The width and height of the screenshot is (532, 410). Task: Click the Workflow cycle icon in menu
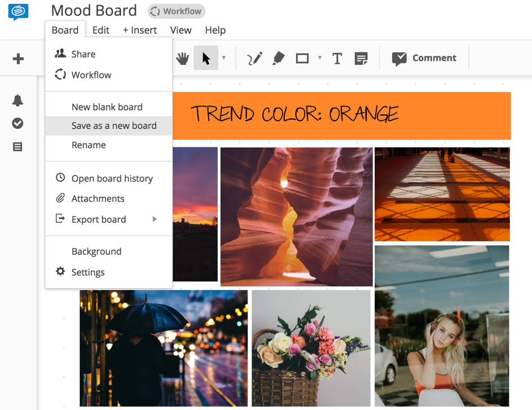tap(60, 74)
